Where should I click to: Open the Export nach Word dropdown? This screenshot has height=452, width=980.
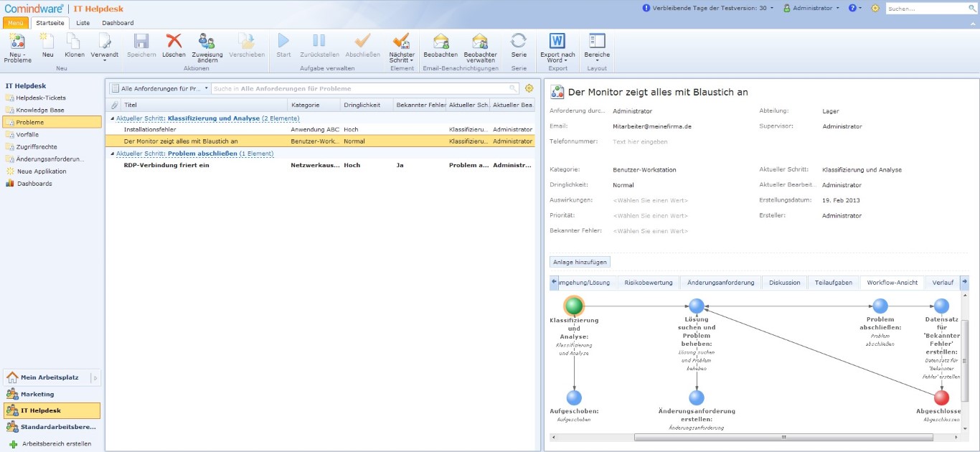557,47
